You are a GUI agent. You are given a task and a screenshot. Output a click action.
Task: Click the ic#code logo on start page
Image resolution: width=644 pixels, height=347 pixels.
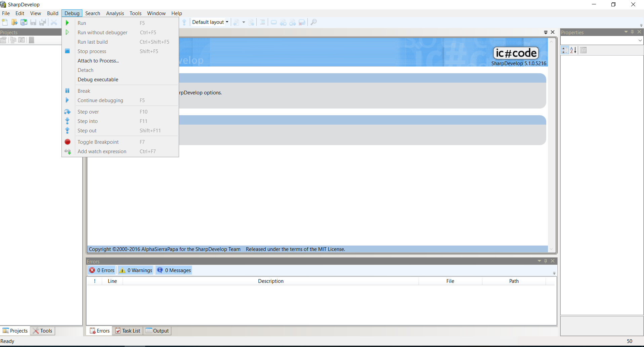pos(516,53)
